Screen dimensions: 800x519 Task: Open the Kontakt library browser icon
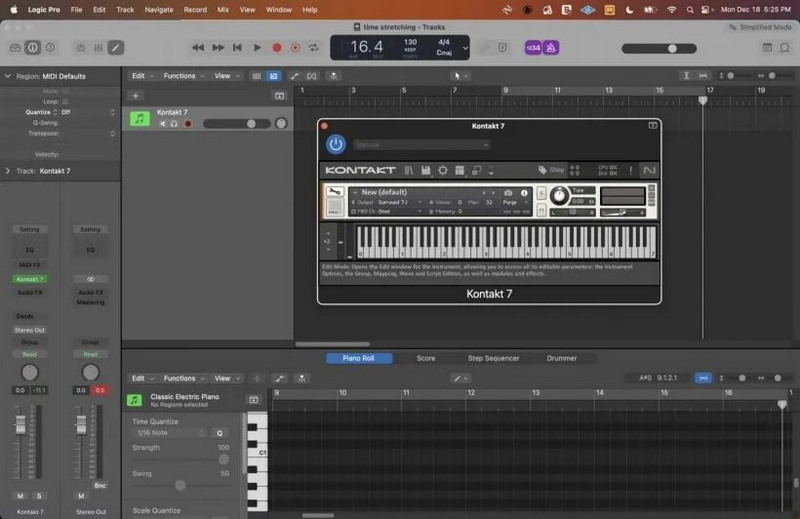click(409, 171)
